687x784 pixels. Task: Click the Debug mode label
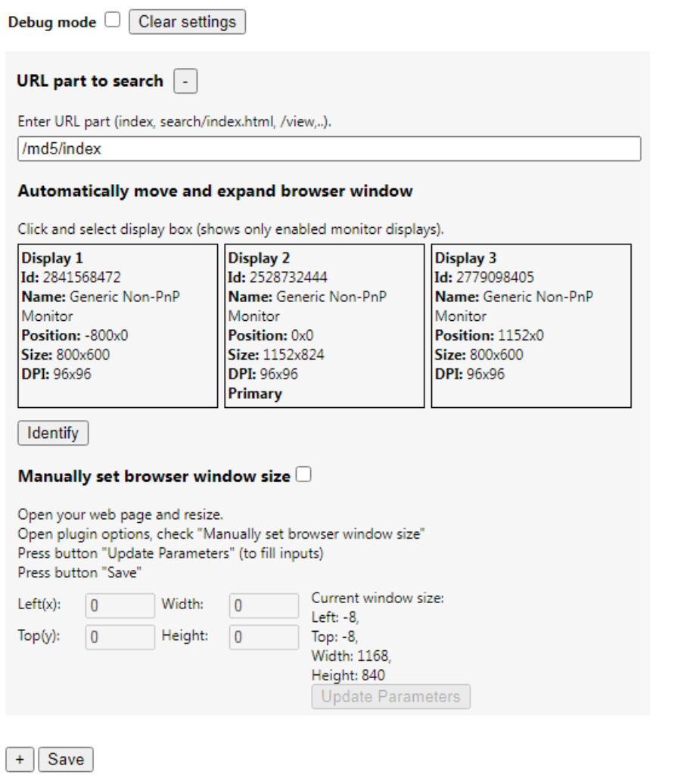coord(52,23)
